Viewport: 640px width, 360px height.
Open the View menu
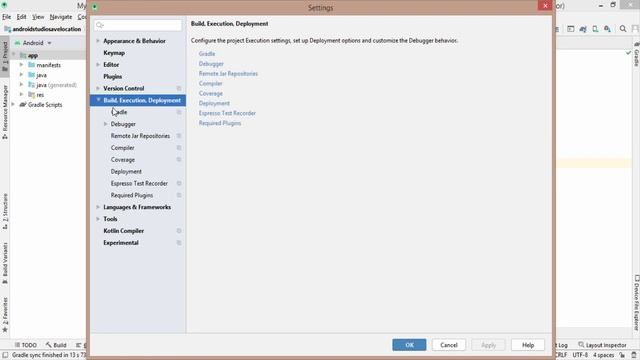[38, 17]
